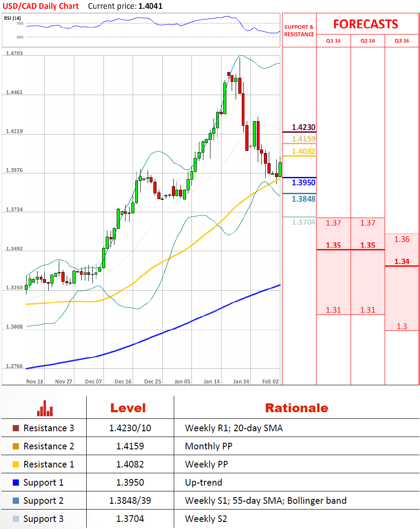Click the RSI (14) indicator label
420x529 pixels.
[x=13, y=17]
